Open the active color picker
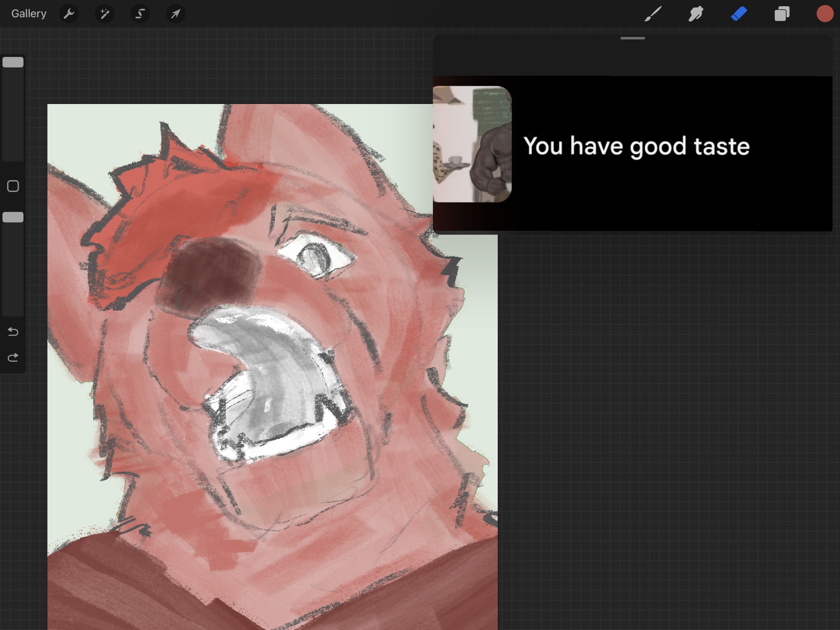The image size is (840, 630). click(824, 14)
